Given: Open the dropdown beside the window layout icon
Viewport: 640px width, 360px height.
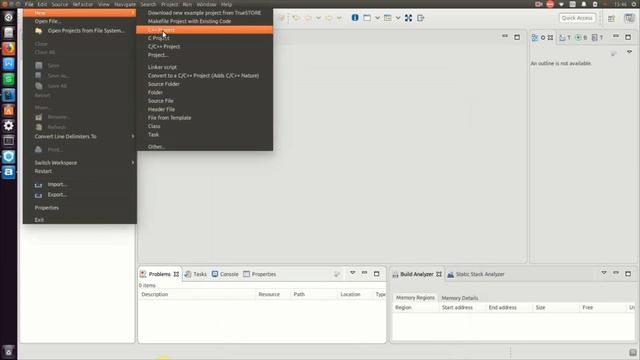Looking at the screenshot, I should [x=377, y=18].
